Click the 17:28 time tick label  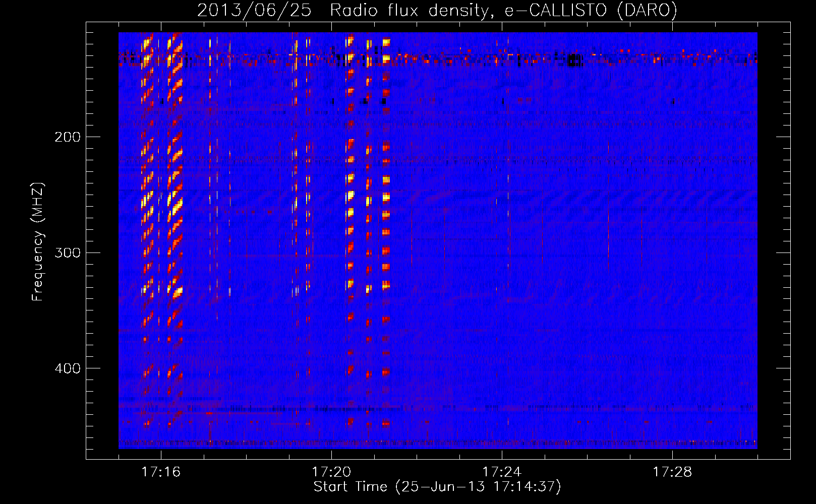(x=672, y=472)
